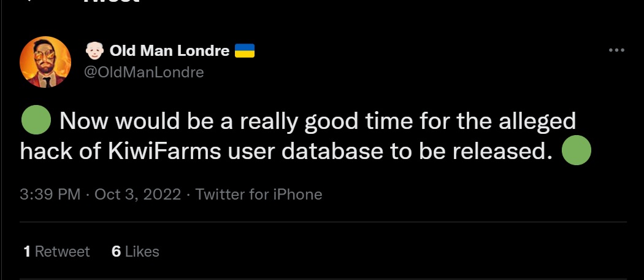Click Old Man Londre's profile avatar

pos(45,61)
